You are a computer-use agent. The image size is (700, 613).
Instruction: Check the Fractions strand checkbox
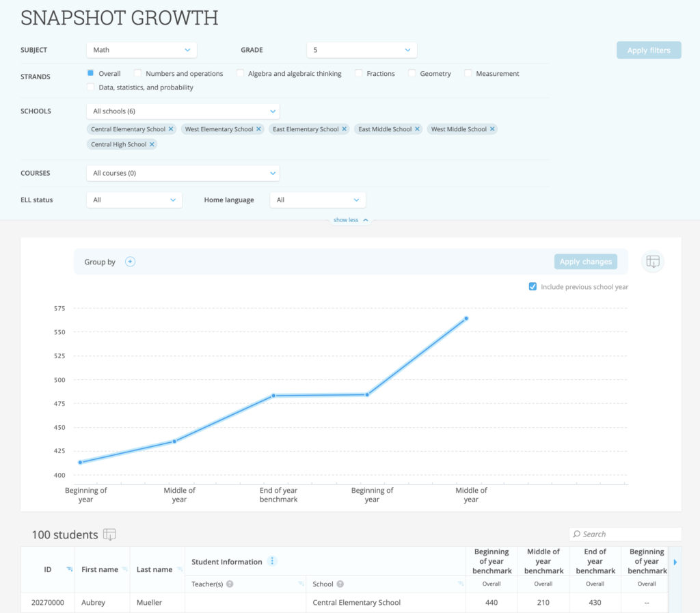coord(358,72)
